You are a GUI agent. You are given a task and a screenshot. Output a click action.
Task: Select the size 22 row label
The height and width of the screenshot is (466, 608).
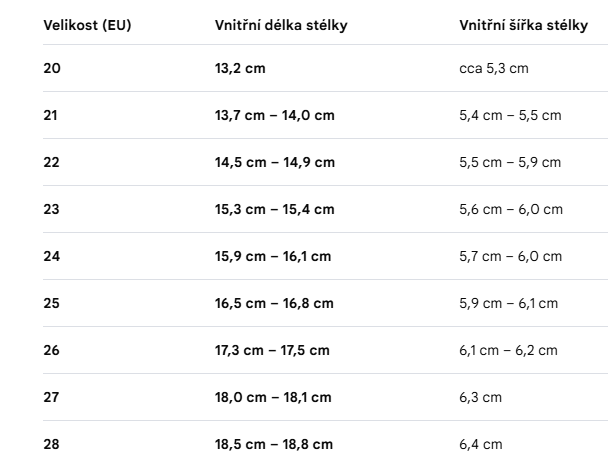pyautogui.click(x=52, y=162)
